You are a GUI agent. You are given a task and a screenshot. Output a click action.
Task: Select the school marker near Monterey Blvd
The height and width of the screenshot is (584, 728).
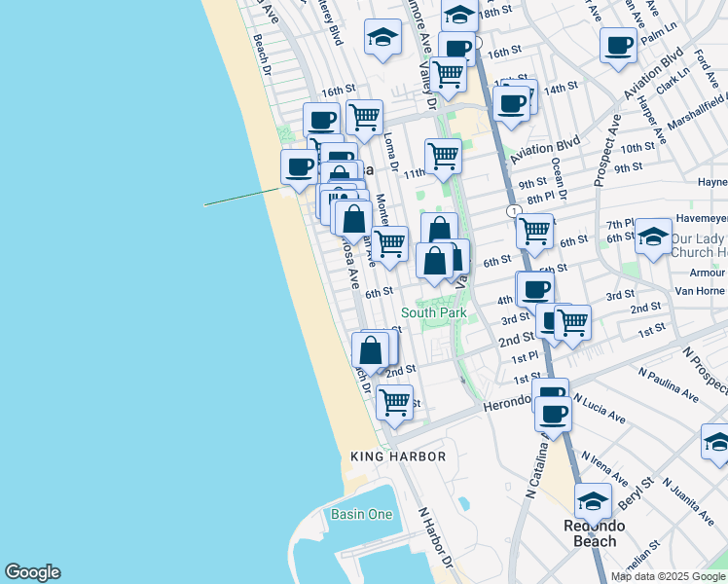coord(382,39)
